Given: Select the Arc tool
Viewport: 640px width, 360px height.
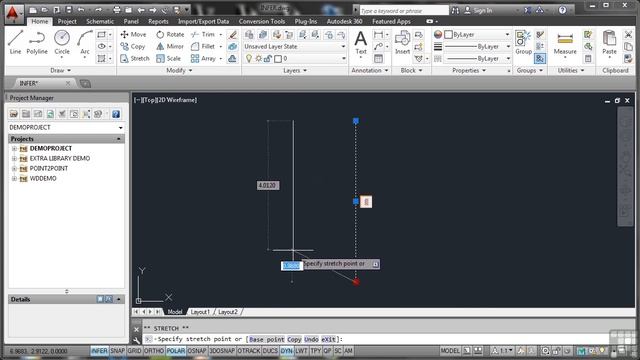Looking at the screenshot, I should 84,42.
